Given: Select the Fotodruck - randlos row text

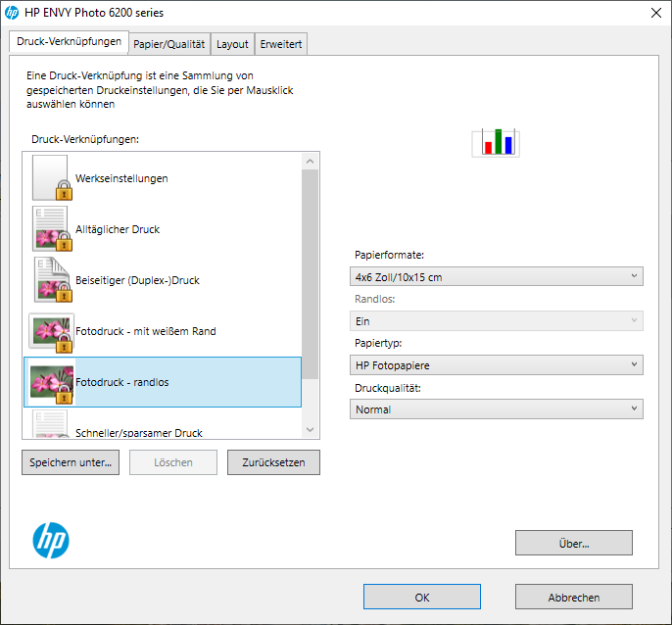Looking at the screenshot, I should point(122,382).
